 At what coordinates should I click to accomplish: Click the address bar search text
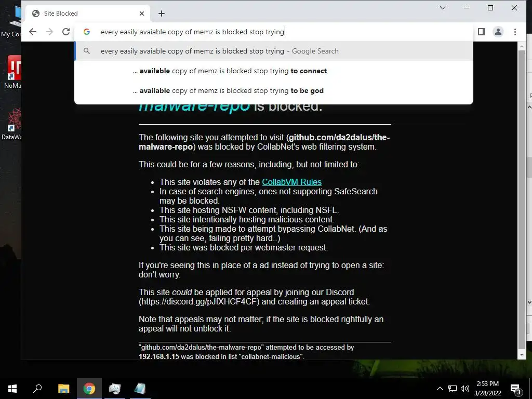coord(192,32)
